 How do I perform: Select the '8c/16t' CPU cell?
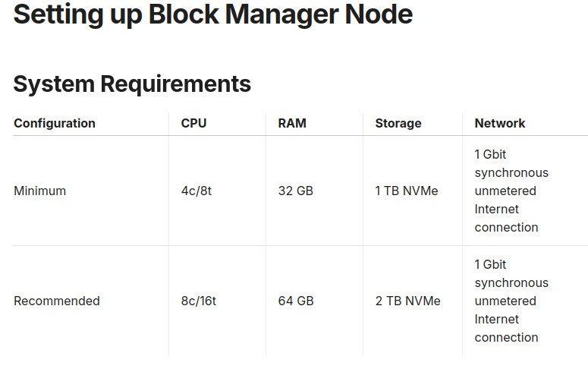click(x=198, y=301)
